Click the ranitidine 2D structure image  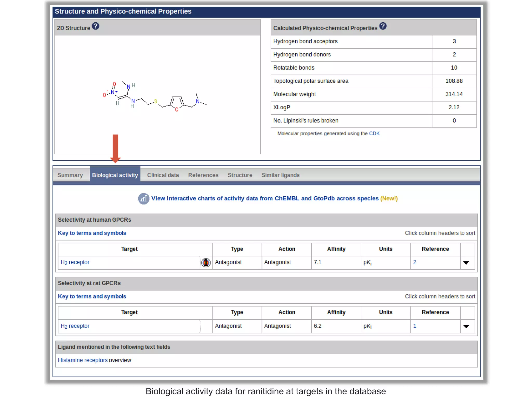pos(155,97)
